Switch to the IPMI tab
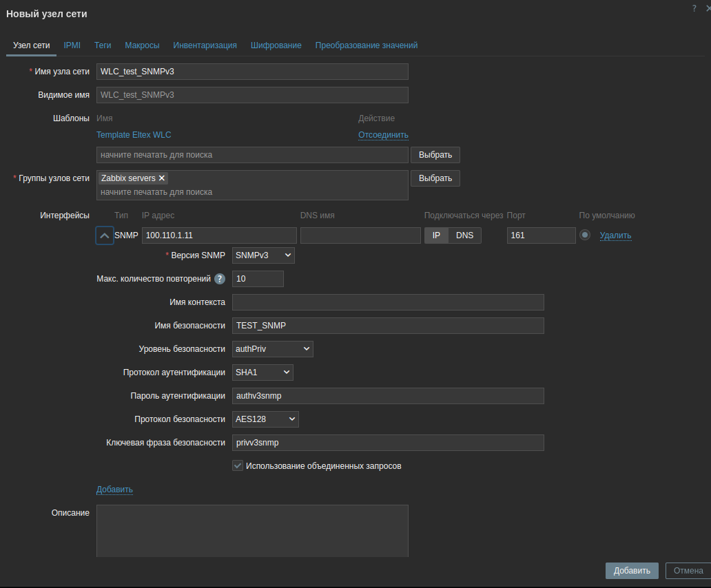The width and height of the screenshot is (711, 588). 72,45
